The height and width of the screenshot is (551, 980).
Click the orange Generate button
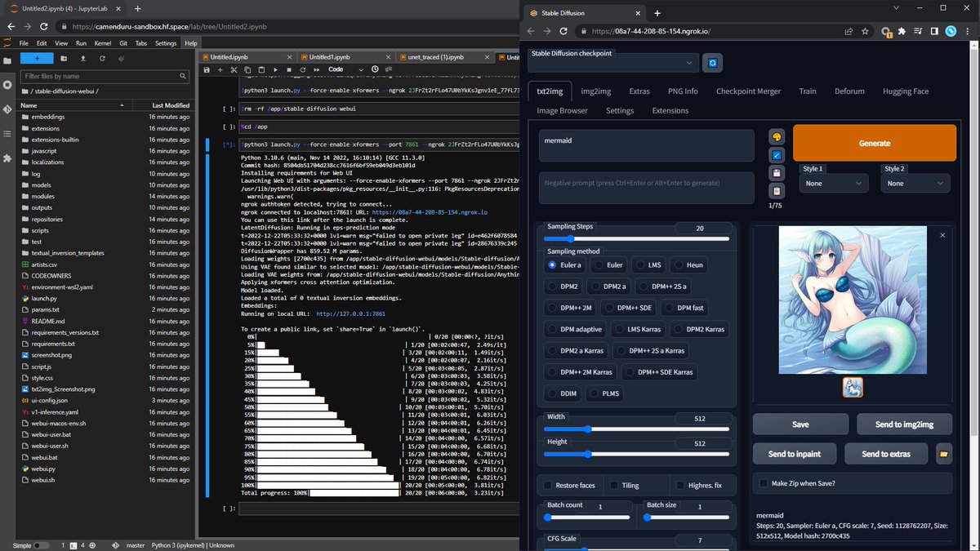[x=875, y=143]
